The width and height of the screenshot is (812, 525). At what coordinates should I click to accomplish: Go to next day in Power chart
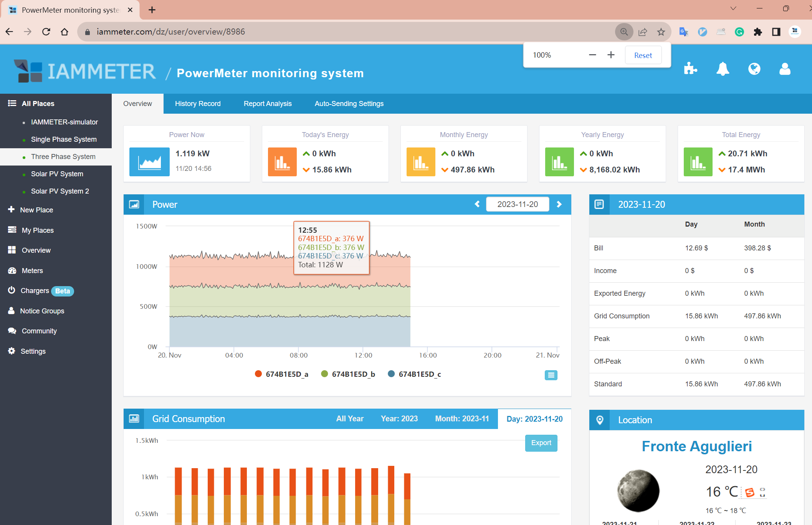(x=559, y=204)
